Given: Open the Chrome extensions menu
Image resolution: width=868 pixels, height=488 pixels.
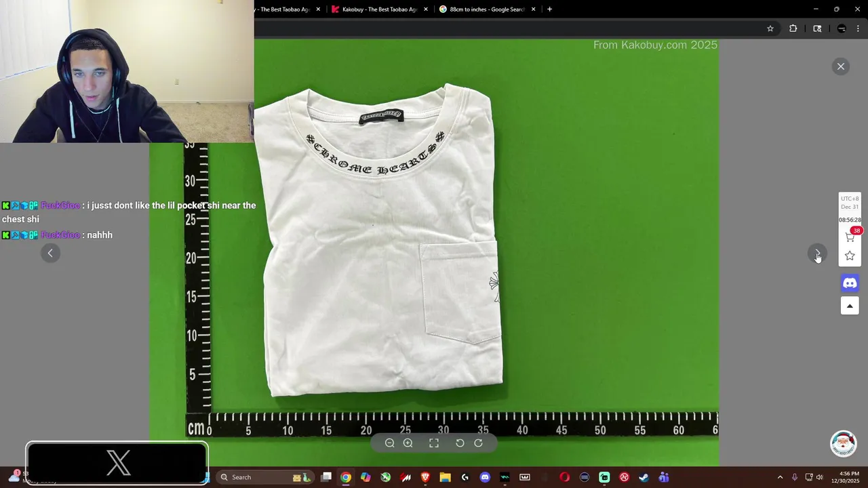Looking at the screenshot, I should pos(793,28).
